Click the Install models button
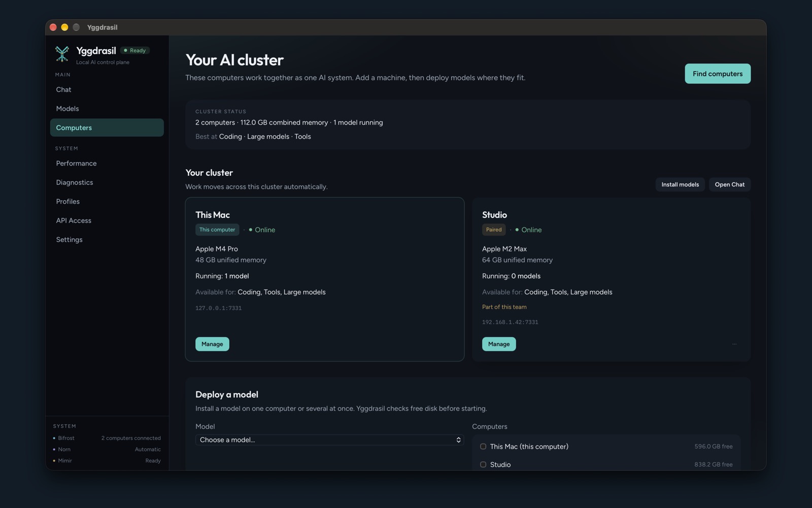Screen dimensions: 812x508 pyautogui.click(x=680, y=184)
